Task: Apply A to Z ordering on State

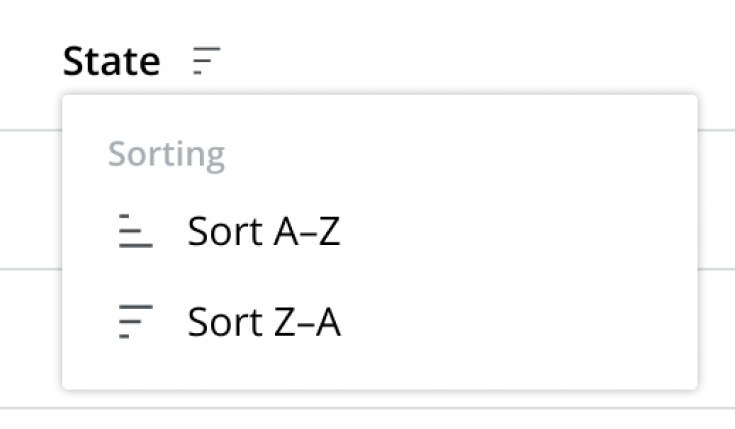Action: [380, 231]
